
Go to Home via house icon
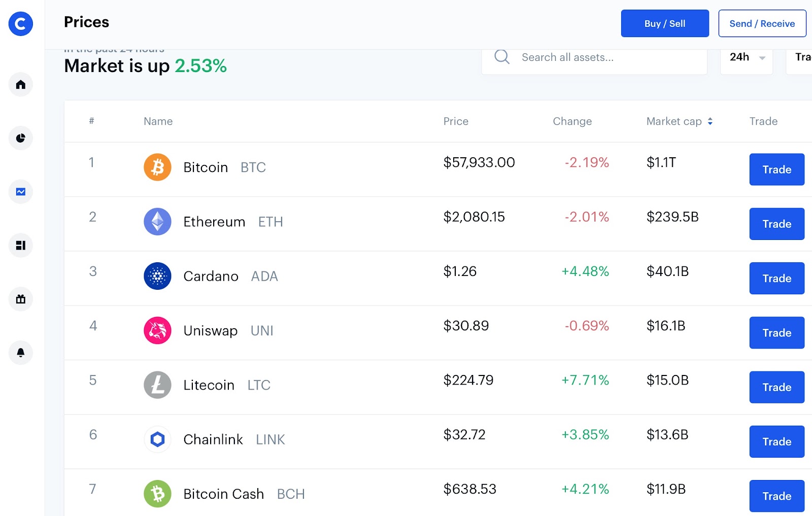pos(21,84)
